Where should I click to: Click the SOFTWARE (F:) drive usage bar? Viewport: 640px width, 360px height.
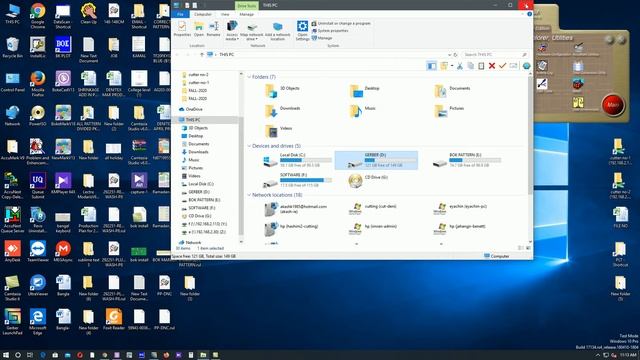pyautogui.click(x=305, y=180)
